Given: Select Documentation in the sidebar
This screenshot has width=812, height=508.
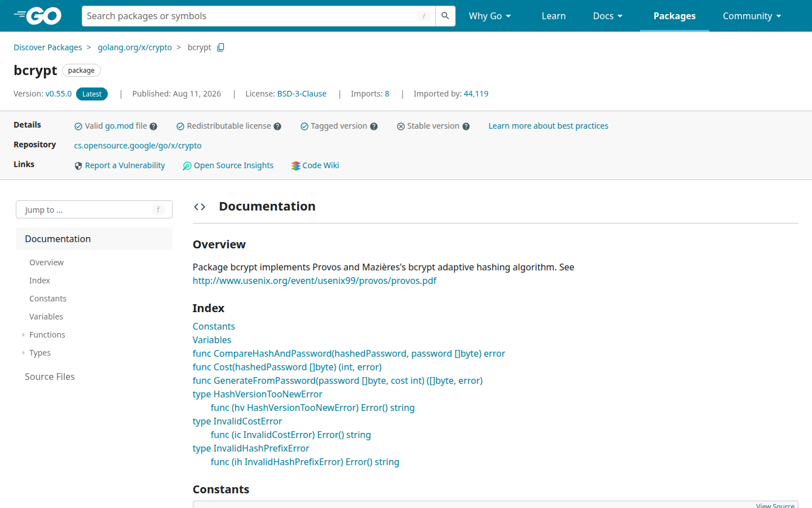Looking at the screenshot, I should point(94,239).
